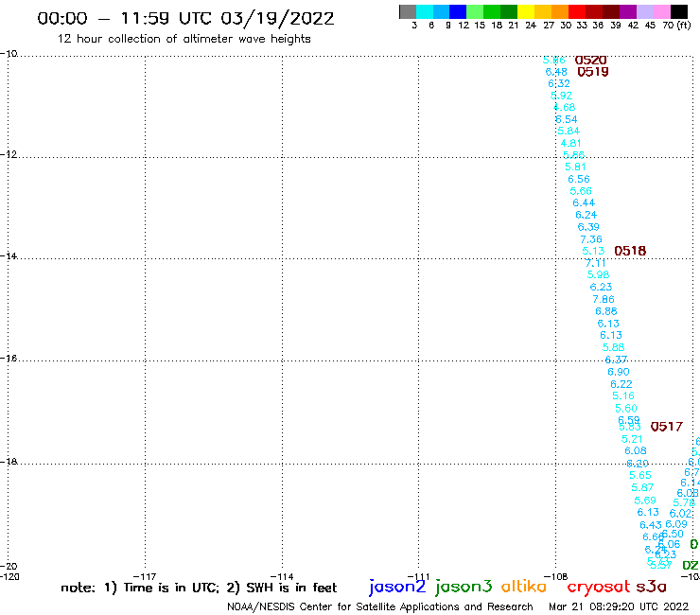
Task: Click the '6.09' wave height value
Action: click(676, 524)
